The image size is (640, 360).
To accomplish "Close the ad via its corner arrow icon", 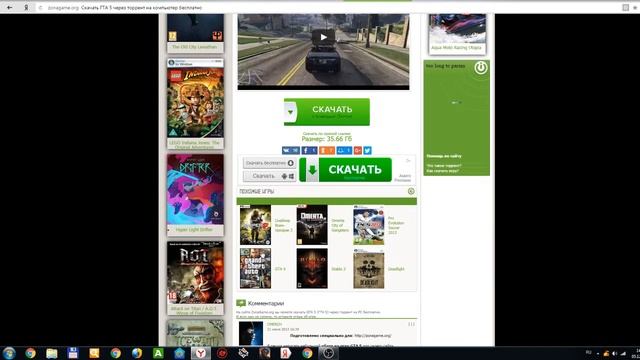I will pos(408,160).
